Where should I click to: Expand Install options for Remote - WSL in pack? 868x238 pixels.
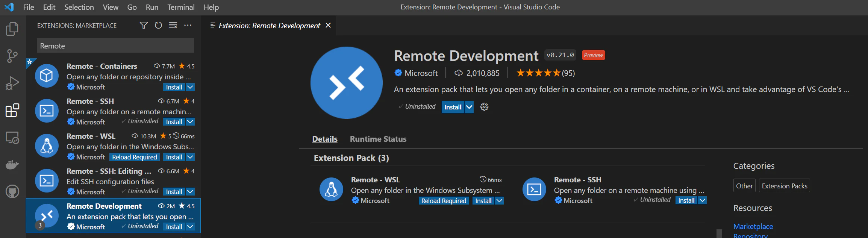point(499,201)
